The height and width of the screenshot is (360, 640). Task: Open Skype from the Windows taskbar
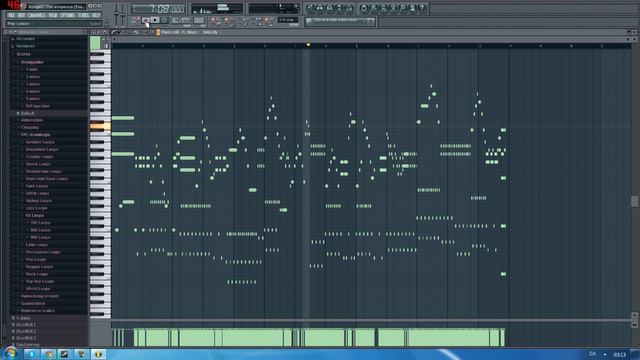tap(31, 354)
